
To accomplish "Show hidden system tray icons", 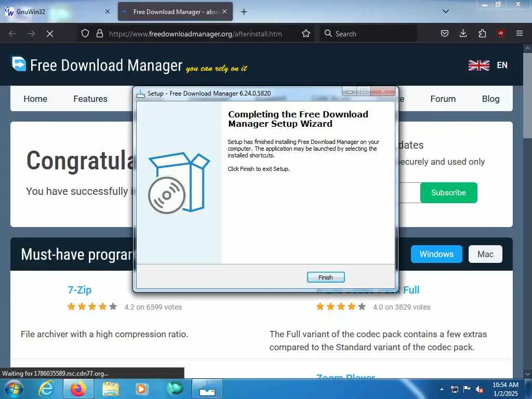I will (x=442, y=389).
